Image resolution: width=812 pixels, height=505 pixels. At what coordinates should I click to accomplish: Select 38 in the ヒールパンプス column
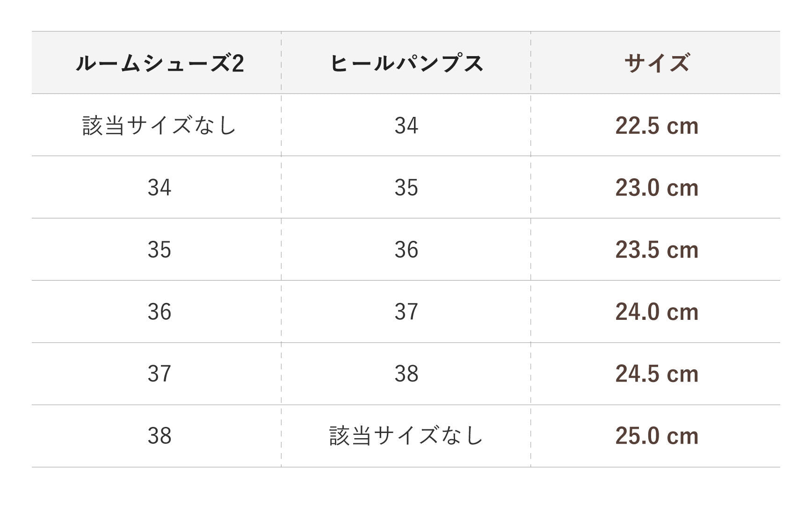click(406, 374)
